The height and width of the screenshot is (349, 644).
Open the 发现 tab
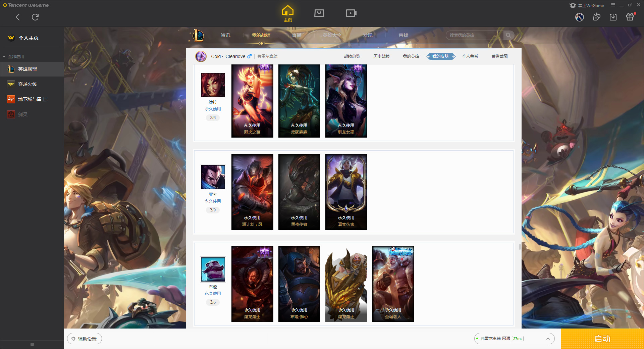pos(368,35)
